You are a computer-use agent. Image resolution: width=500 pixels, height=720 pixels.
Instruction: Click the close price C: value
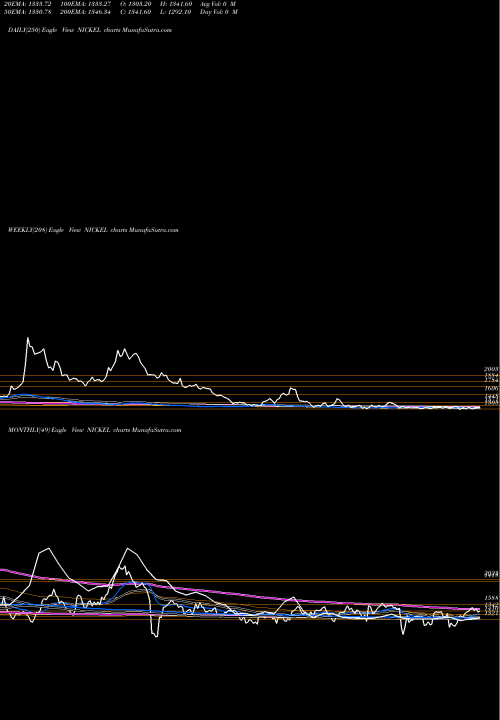point(136,12)
